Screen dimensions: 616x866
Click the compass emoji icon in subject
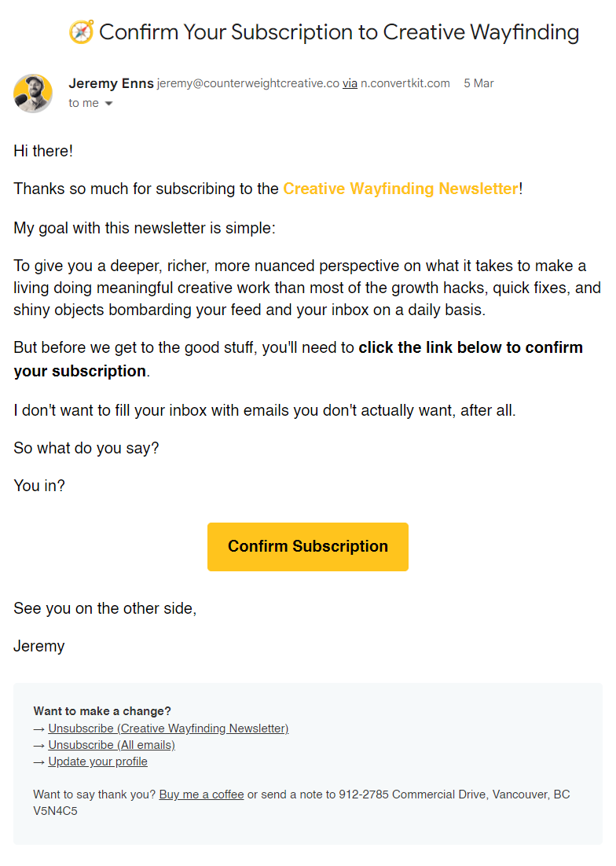pyautogui.click(x=81, y=32)
